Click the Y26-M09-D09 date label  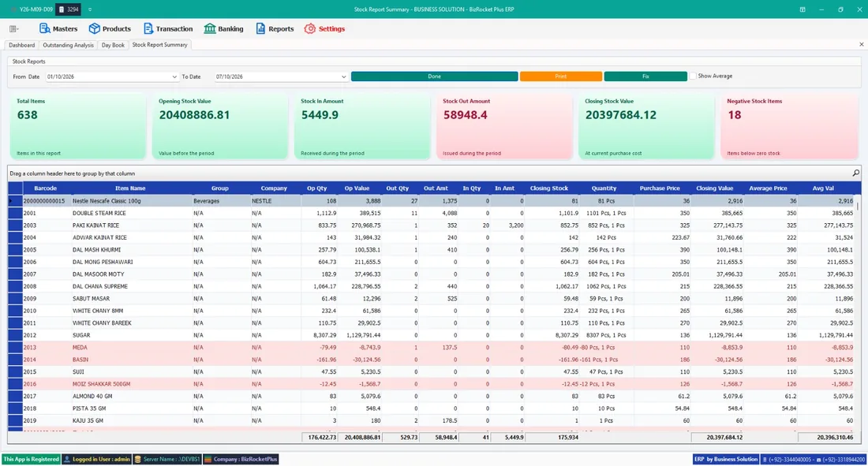[x=36, y=9]
